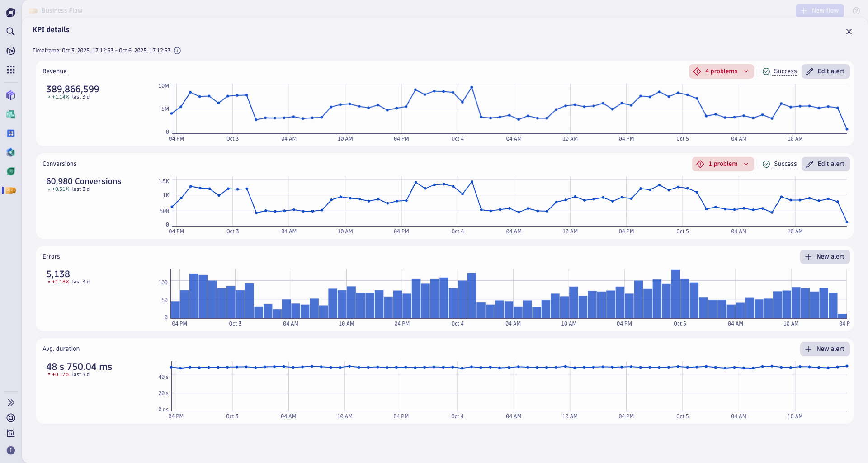Image resolution: width=868 pixels, height=463 pixels.
Task: Add a New alert for Errors
Action: [x=825, y=257]
